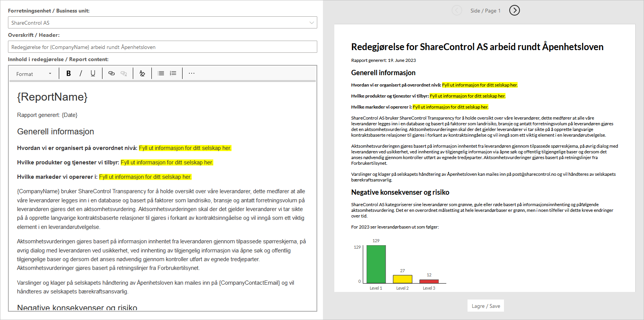Go to the previous preview page
Screen dimensions: 644x320
click(457, 10)
